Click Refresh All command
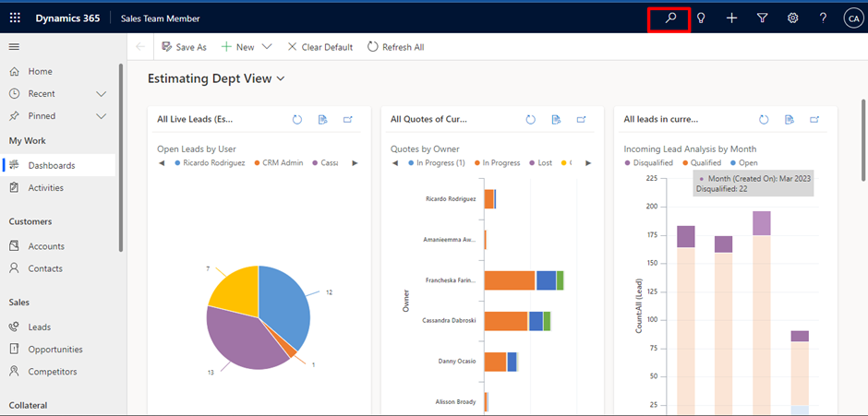This screenshot has height=416, width=868. (396, 47)
